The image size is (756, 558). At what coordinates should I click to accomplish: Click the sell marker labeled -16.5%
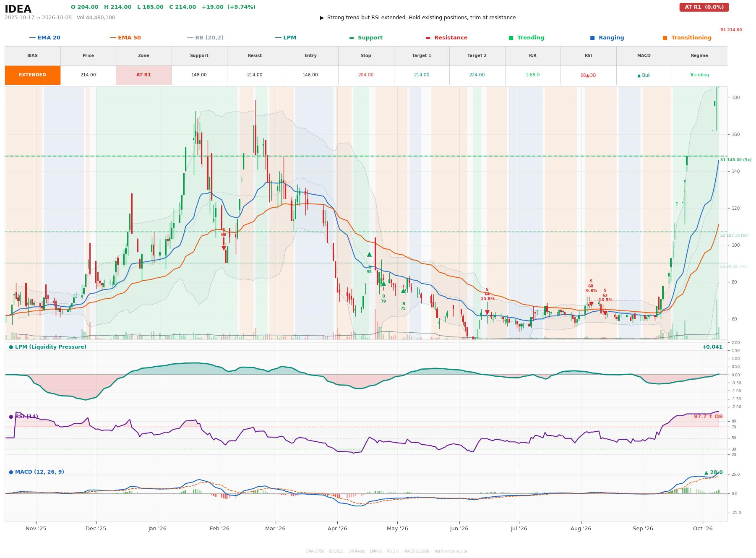tap(605, 313)
